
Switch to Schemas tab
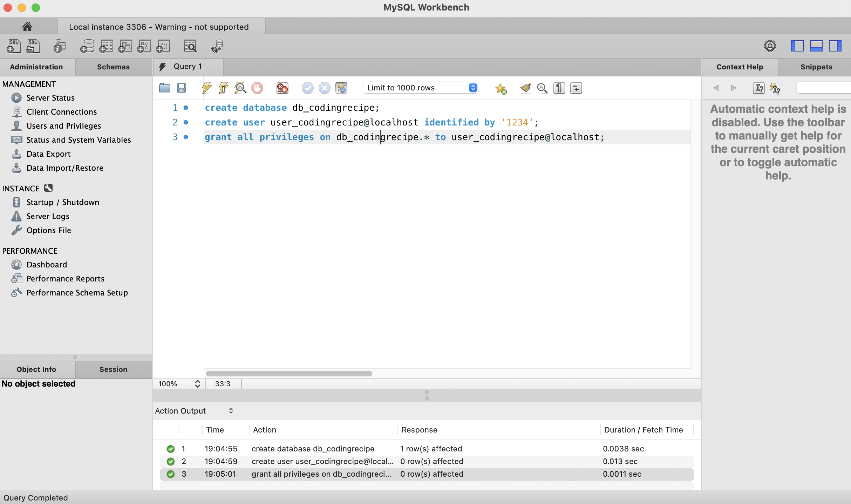tap(113, 67)
